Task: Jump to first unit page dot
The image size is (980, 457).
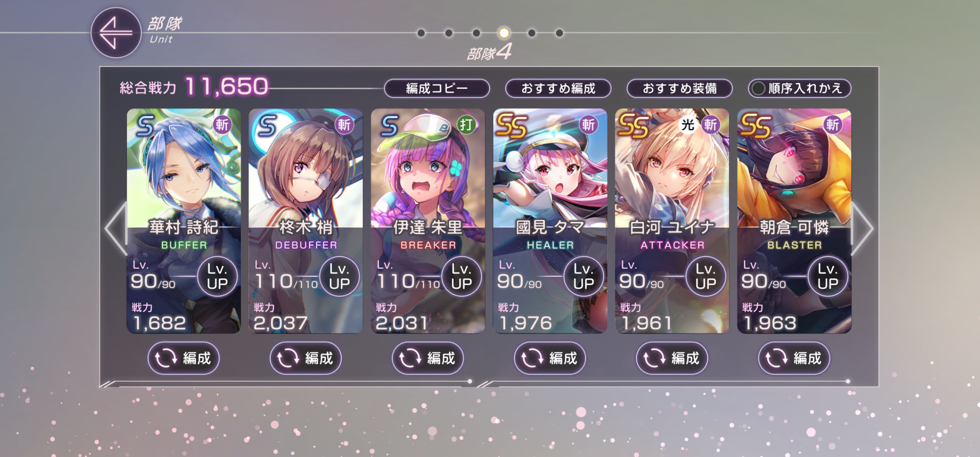Action: (x=421, y=33)
